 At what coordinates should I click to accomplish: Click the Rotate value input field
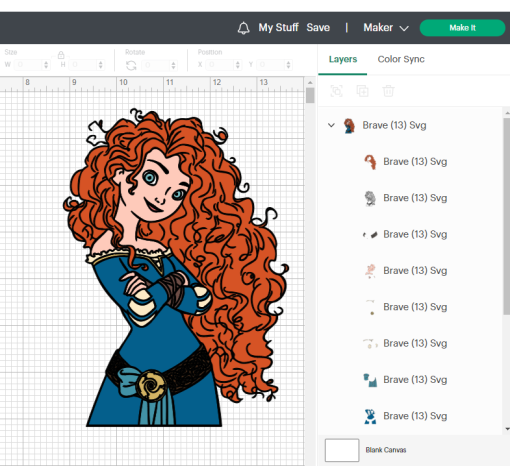(x=160, y=65)
